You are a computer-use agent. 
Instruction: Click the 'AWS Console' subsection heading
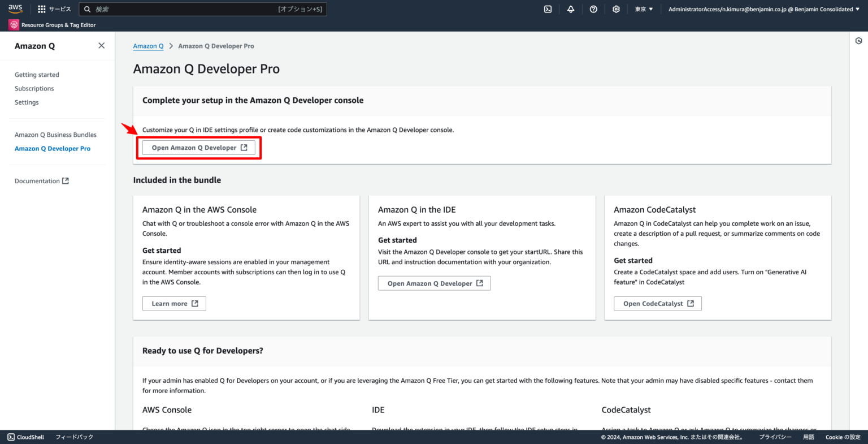167,410
